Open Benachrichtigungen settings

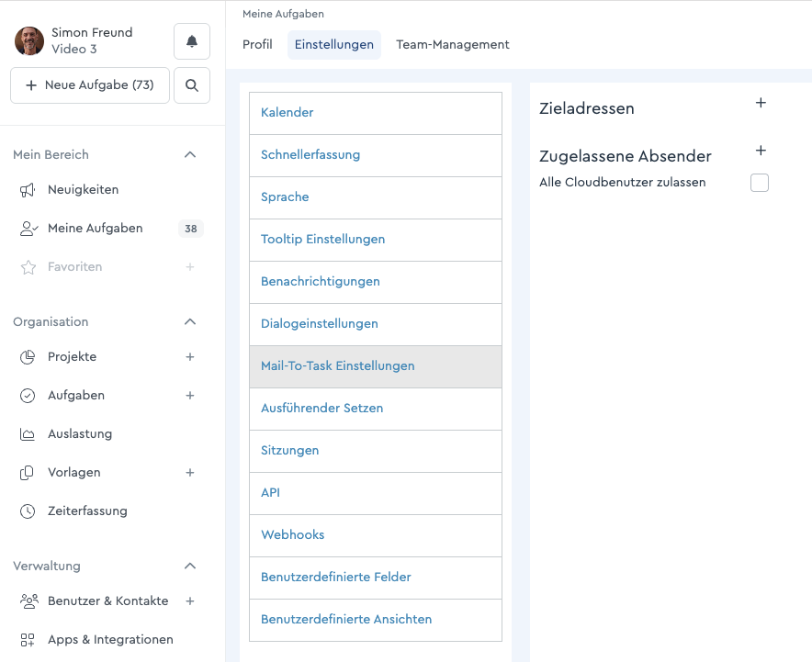[376, 282]
